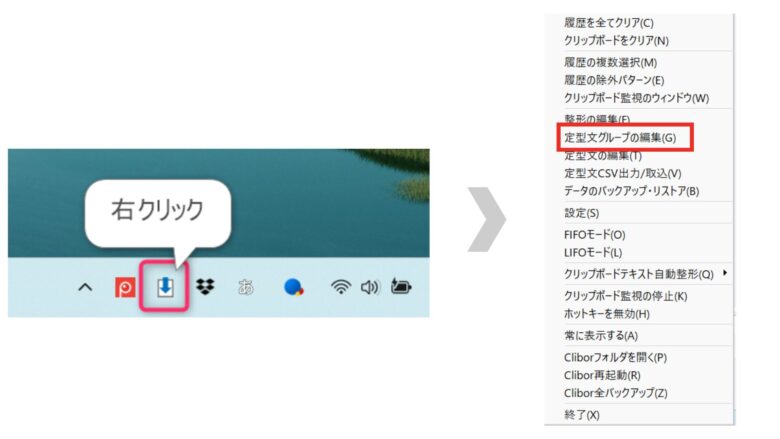Click the speaker volume icon
This screenshot has height=439, width=780.
click(x=370, y=287)
